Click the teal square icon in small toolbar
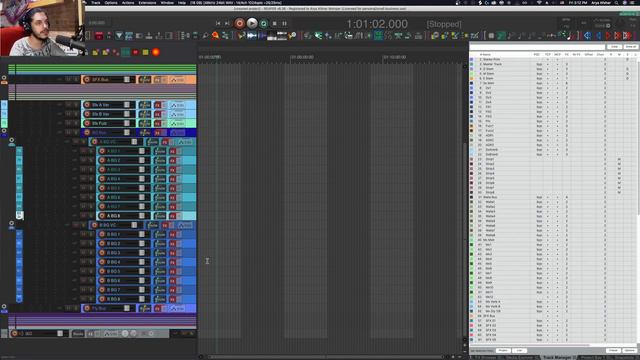Screen dimensions: 640x360 click(126, 52)
